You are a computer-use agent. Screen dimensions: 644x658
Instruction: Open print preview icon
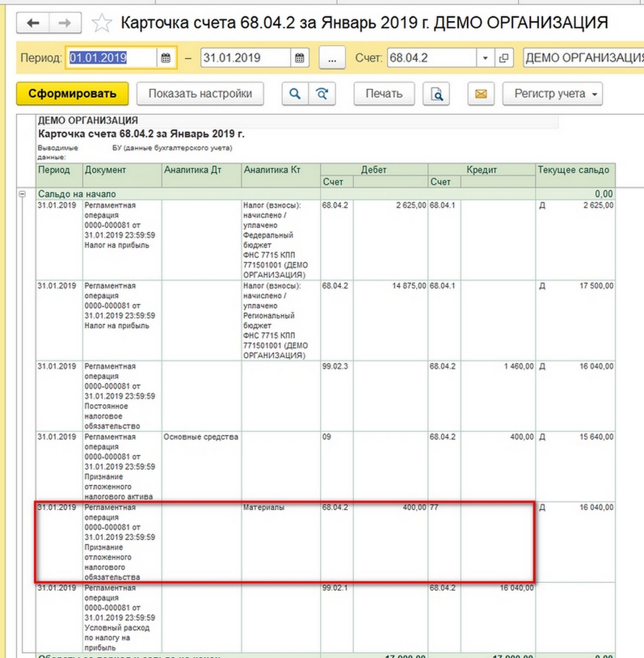(436, 94)
